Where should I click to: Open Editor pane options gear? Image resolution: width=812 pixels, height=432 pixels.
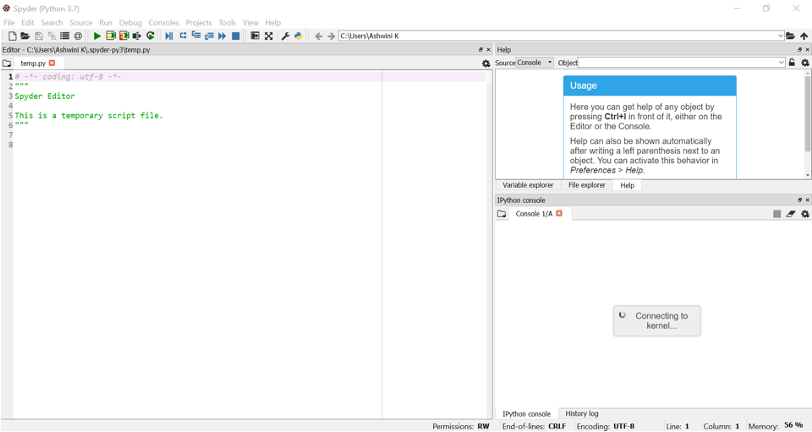pyautogui.click(x=486, y=63)
